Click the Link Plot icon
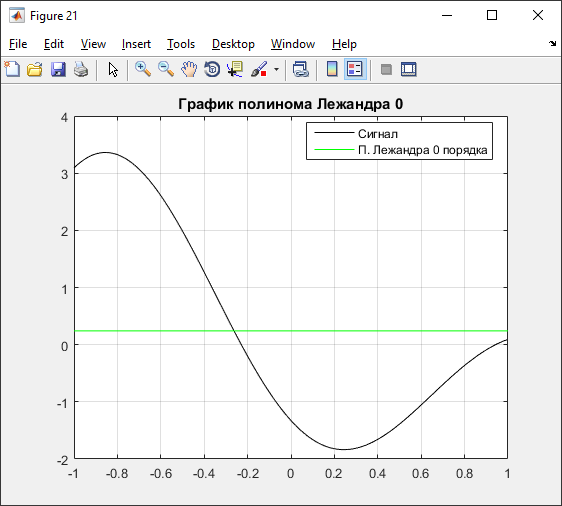 301,69
